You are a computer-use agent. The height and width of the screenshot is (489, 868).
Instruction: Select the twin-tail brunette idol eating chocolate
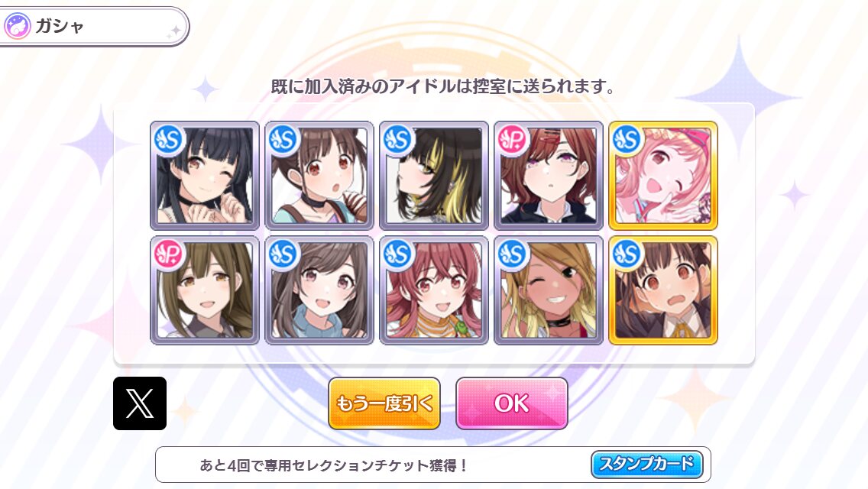pos(319,176)
